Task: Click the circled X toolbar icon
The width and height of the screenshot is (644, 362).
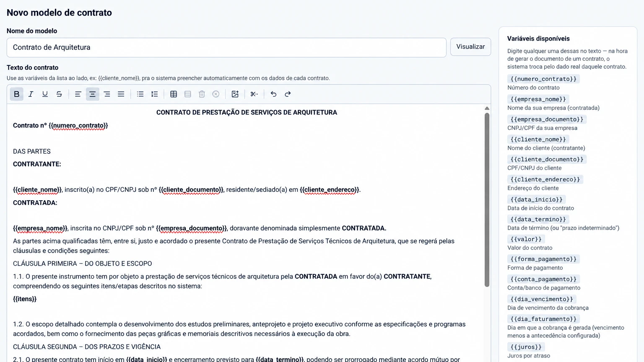Action: click(x=216, y=94)
